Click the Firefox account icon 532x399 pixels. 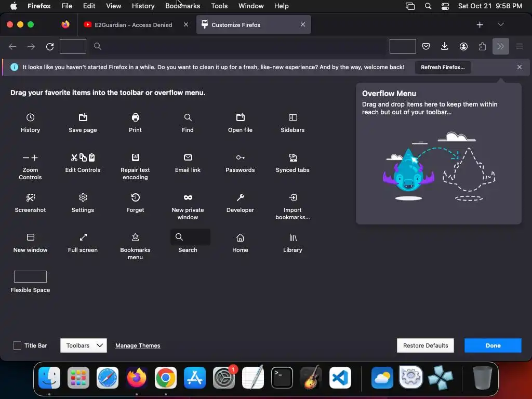click(463, 46)
